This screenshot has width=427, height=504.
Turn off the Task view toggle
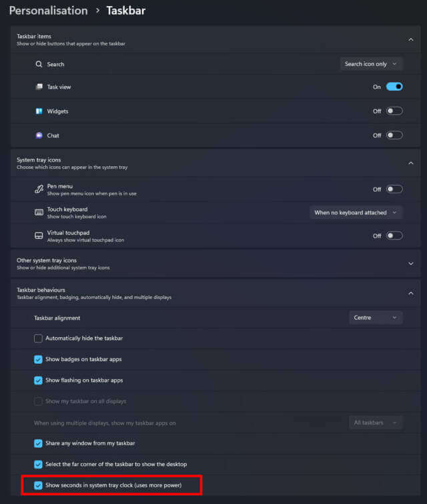coord(394,87)
